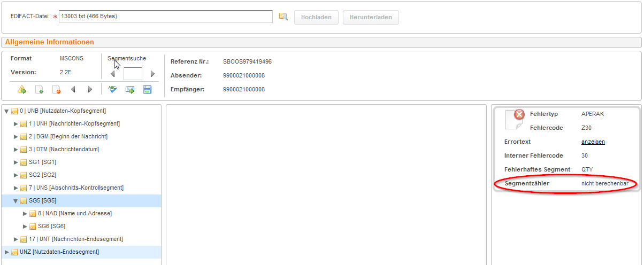Screen dimensions: 644x265
Task: Select the BGM Beginn der Nachricht item
Action: click(x=64, y=137)
